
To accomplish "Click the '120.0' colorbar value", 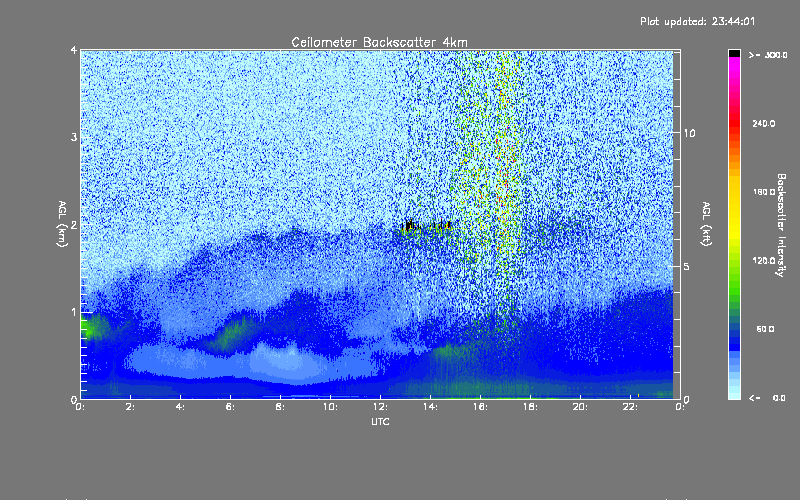I will [764, 260].
